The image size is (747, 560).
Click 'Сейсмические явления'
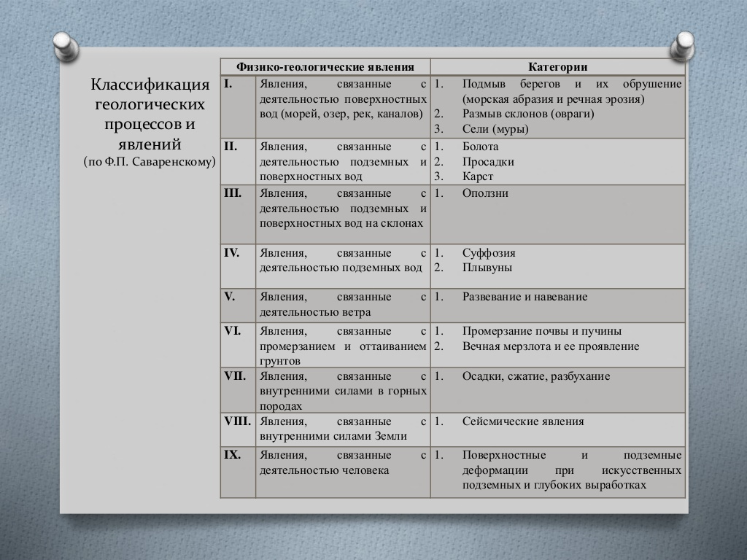pyautogui.click(x=522, y=421)
